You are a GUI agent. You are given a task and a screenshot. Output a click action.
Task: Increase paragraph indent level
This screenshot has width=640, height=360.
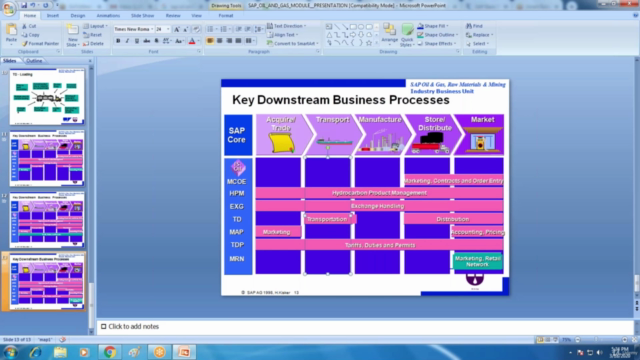pyautogui.click(x=248, y=29)
